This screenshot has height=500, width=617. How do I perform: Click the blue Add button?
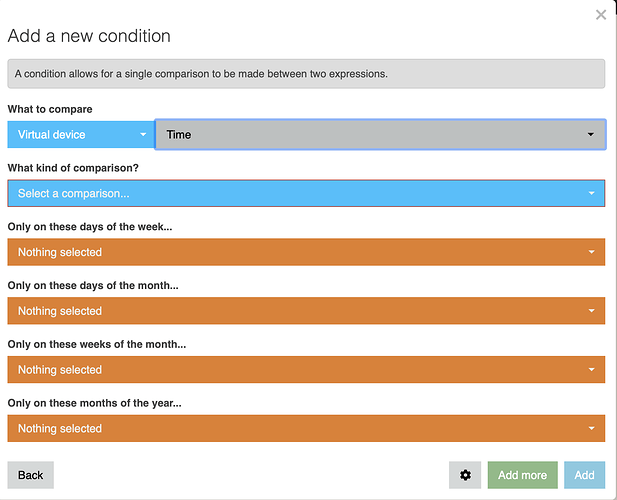click(x=584, y=475)
